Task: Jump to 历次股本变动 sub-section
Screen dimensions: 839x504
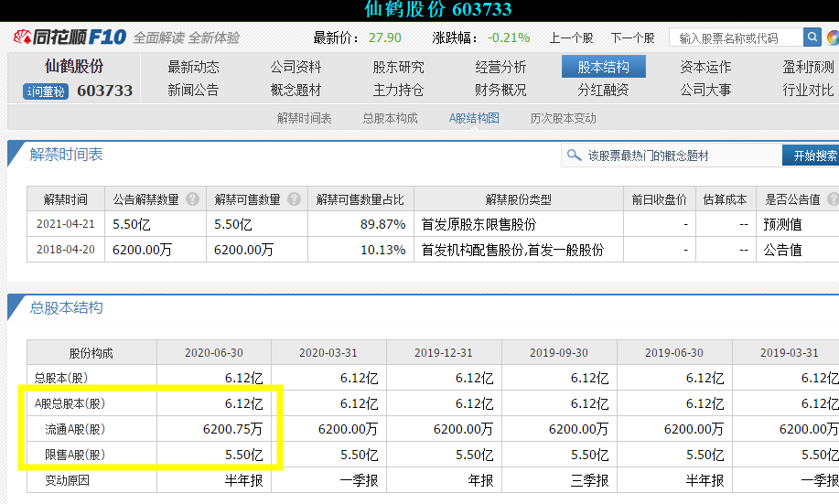Action: pyautogui.click(x=563, y=118)
